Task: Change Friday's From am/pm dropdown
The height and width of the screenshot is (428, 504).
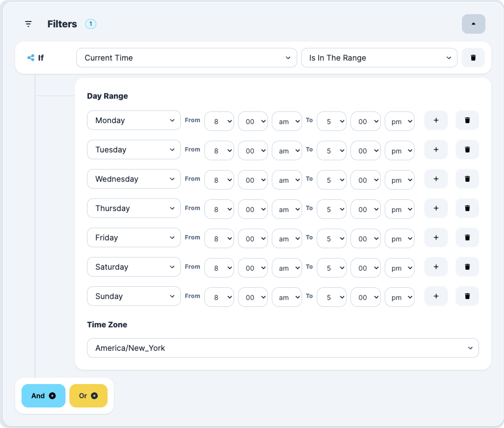Action: pos(287,238)
